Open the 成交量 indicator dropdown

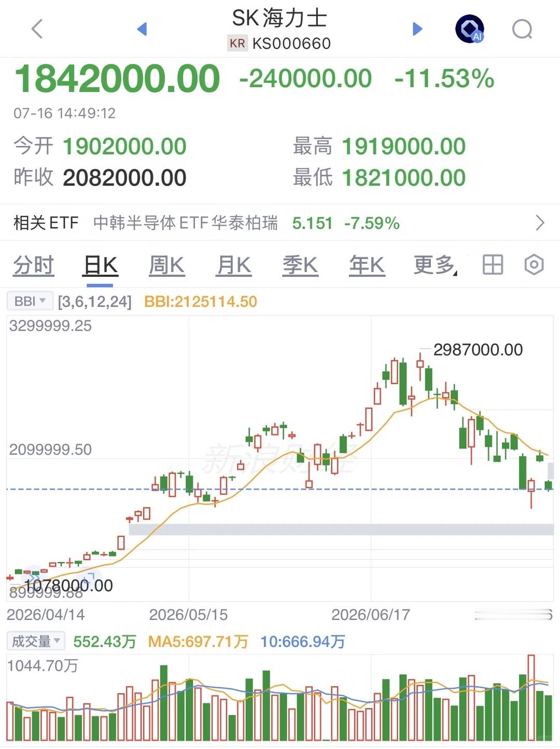pyautogui.click(x=36, y=641)
